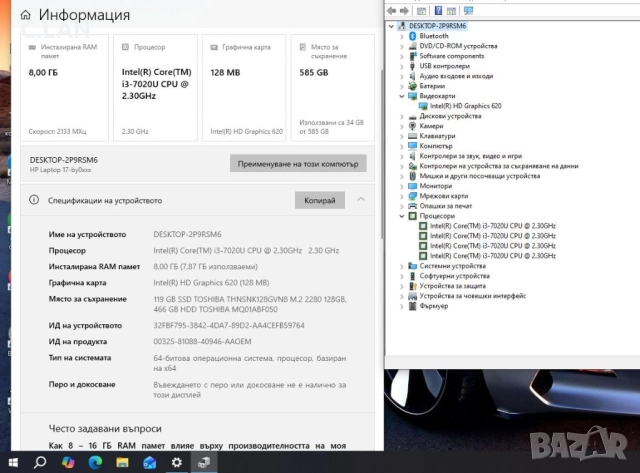Select the first i3-7020U processor entry
640x473 pixels.
tap(493, 226)
